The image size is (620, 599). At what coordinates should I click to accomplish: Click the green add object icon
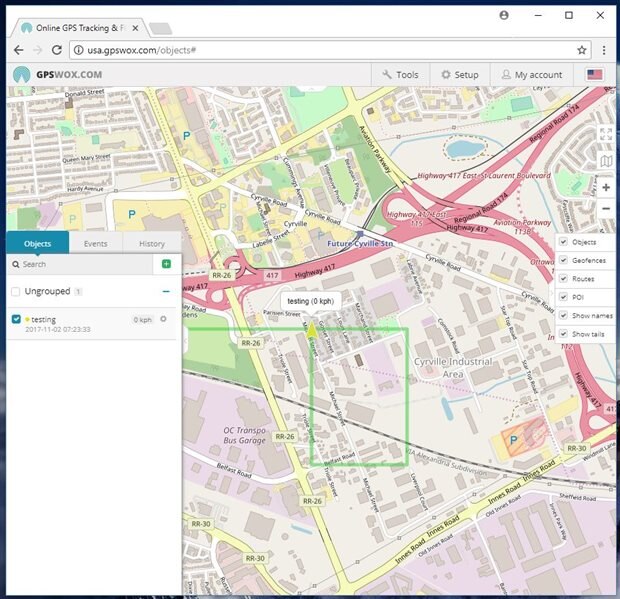tap(166, 264)
